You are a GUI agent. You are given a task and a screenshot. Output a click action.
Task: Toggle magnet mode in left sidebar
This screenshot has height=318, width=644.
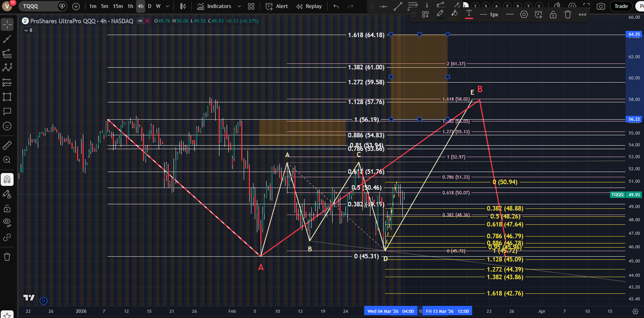(x=7, y=179)
